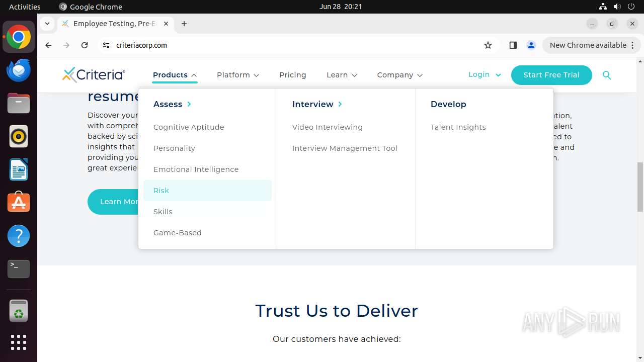Screen dimensions: 644x362
Task: Select Cognitive Aptitude
Action: point(189,127)
